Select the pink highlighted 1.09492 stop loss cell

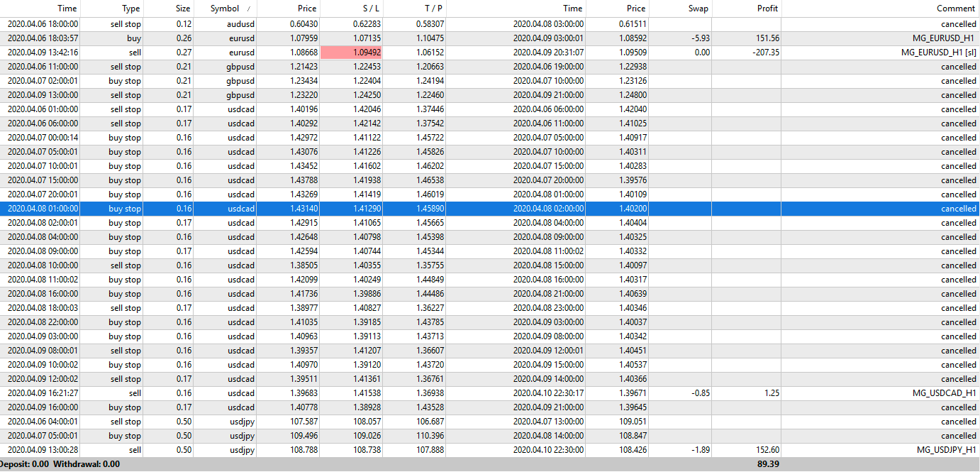(x=352, y=53)
